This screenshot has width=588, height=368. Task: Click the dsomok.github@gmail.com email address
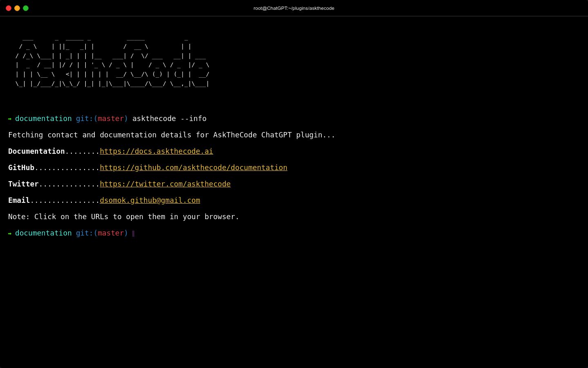click(x=150, y=200)
